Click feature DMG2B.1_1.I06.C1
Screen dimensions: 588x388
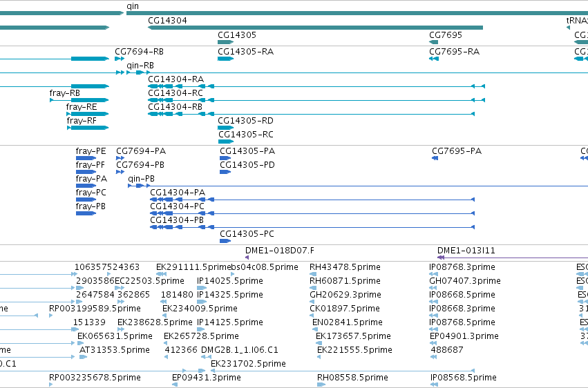[240, 351]
